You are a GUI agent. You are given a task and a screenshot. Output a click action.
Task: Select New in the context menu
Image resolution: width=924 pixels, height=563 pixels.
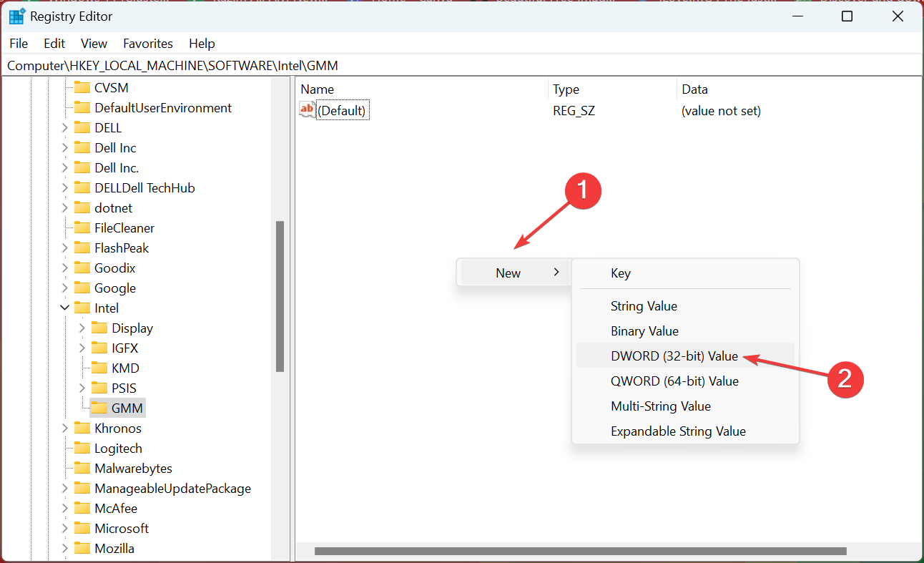click(x=513, y=273)
